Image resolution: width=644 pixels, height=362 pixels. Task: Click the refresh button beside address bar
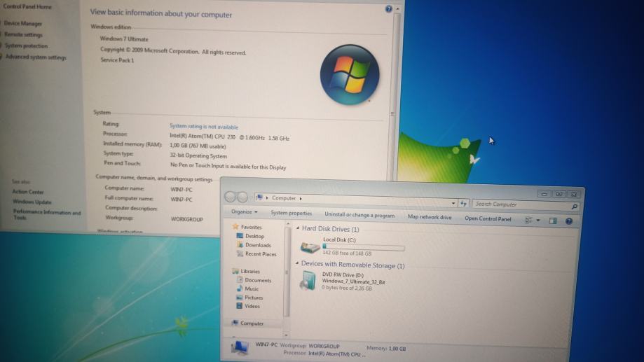click(x=463, y=203)
